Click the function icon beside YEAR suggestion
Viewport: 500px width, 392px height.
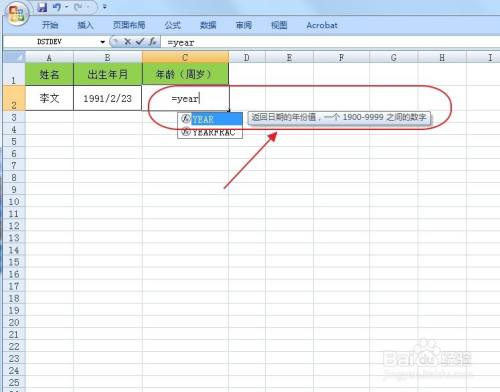point(186,119)
